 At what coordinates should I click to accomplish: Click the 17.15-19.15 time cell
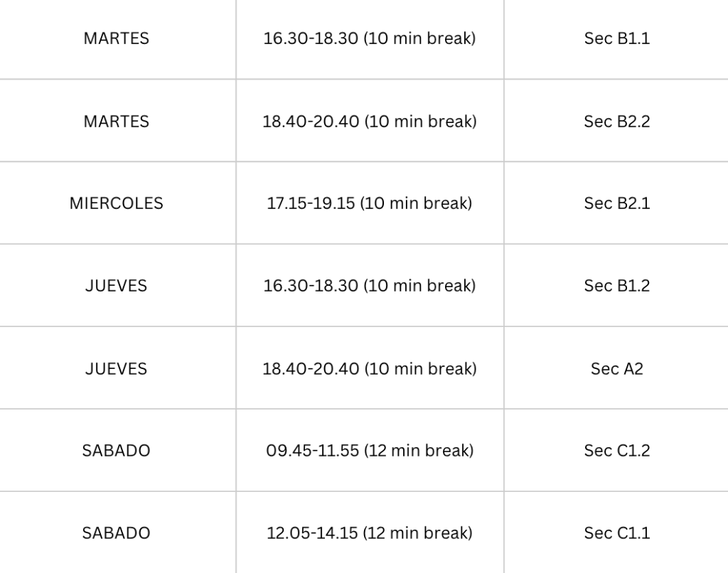tap(370, 203)
